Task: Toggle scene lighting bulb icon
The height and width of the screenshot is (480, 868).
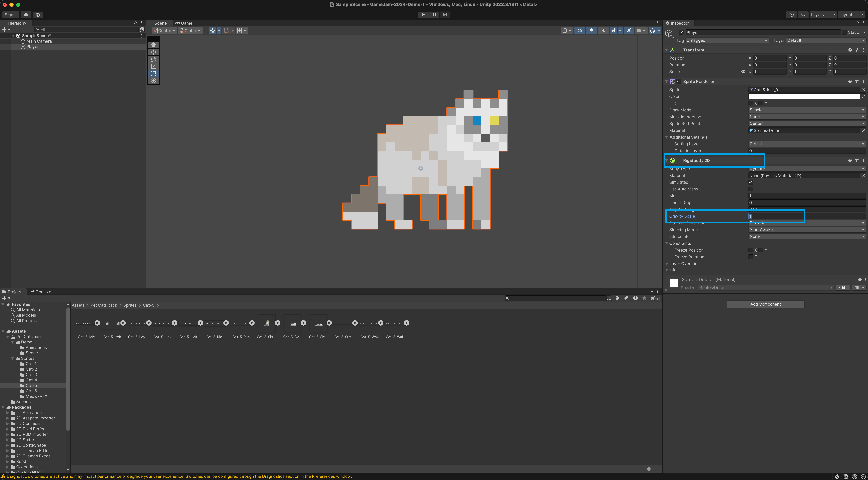Action: [591, 30]
